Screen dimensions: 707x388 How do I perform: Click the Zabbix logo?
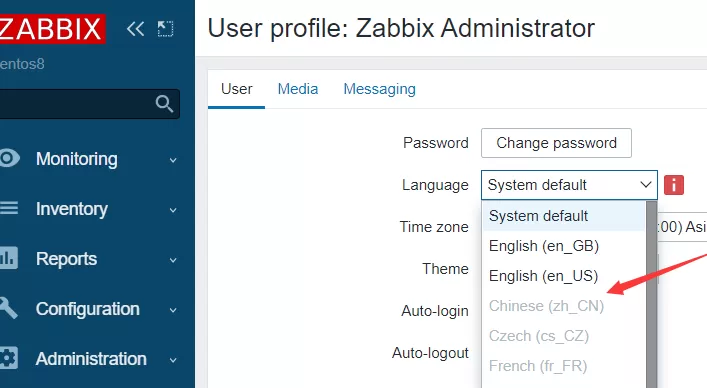pyautogui.click(x=52, y=29)
